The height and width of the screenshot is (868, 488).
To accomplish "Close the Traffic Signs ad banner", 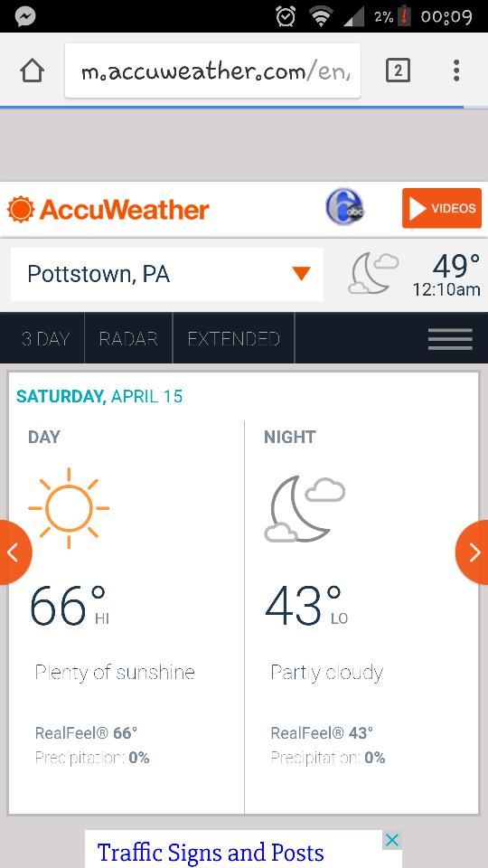I will coord(391,840).
